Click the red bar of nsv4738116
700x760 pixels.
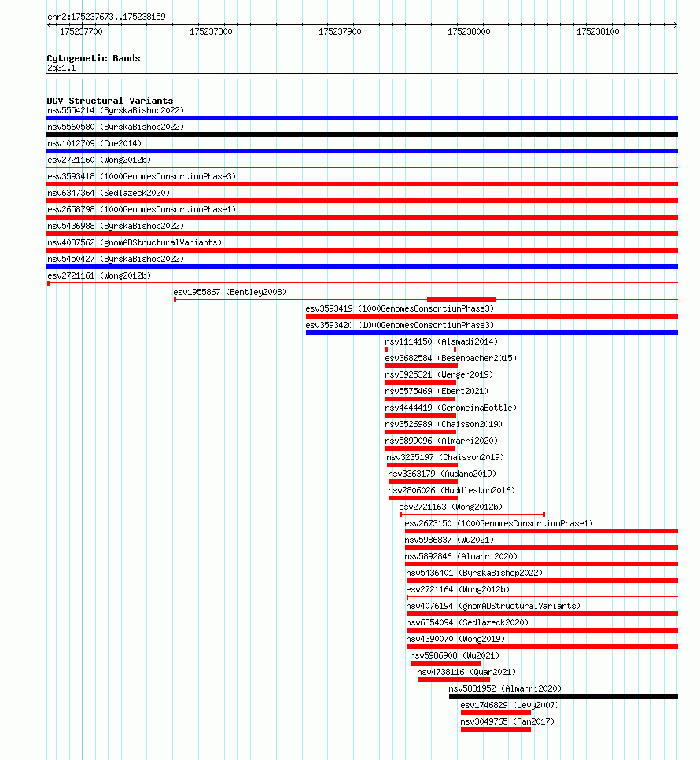pos(454,680)
